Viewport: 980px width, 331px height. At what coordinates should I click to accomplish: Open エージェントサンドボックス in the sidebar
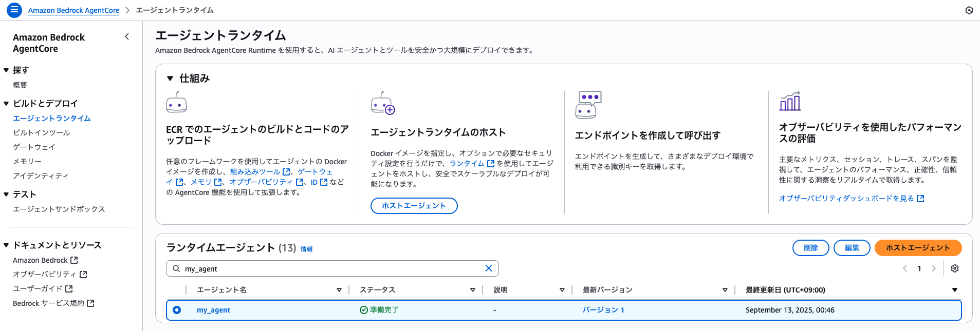tap(59, 209)
